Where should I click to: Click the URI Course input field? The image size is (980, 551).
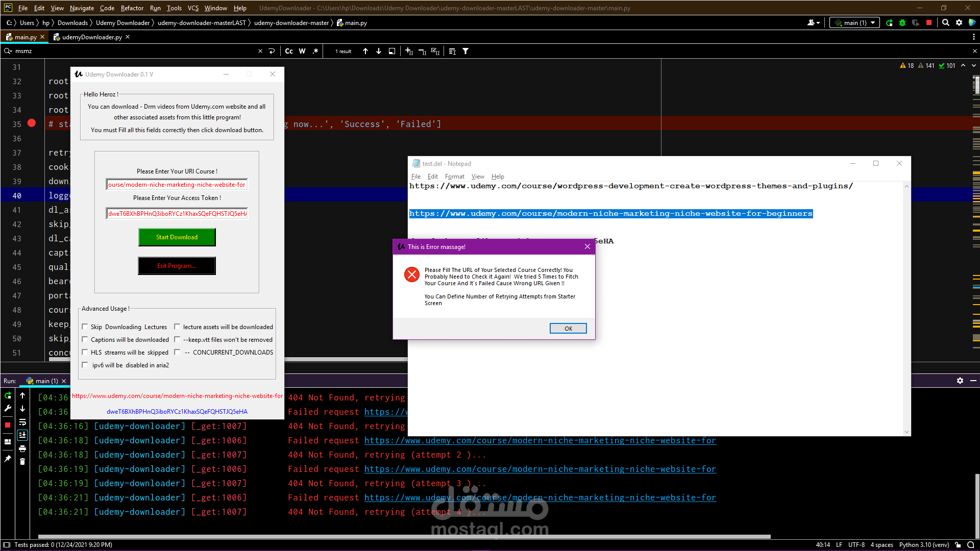[177, 185]
